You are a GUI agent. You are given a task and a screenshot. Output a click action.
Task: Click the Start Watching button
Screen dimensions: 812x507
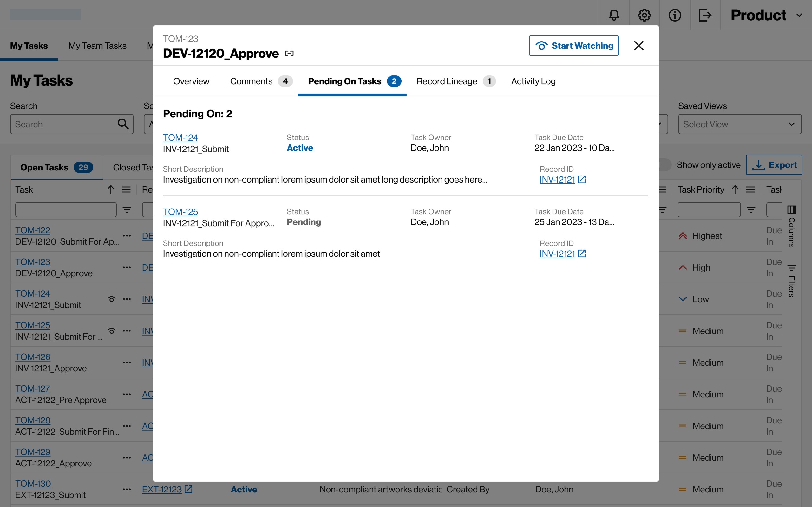(573, 46)
